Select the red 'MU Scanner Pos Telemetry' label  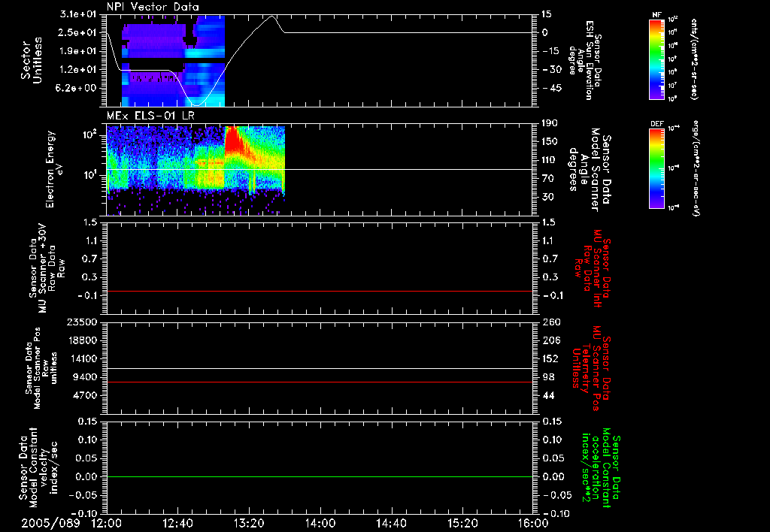(x=591, y=368)
